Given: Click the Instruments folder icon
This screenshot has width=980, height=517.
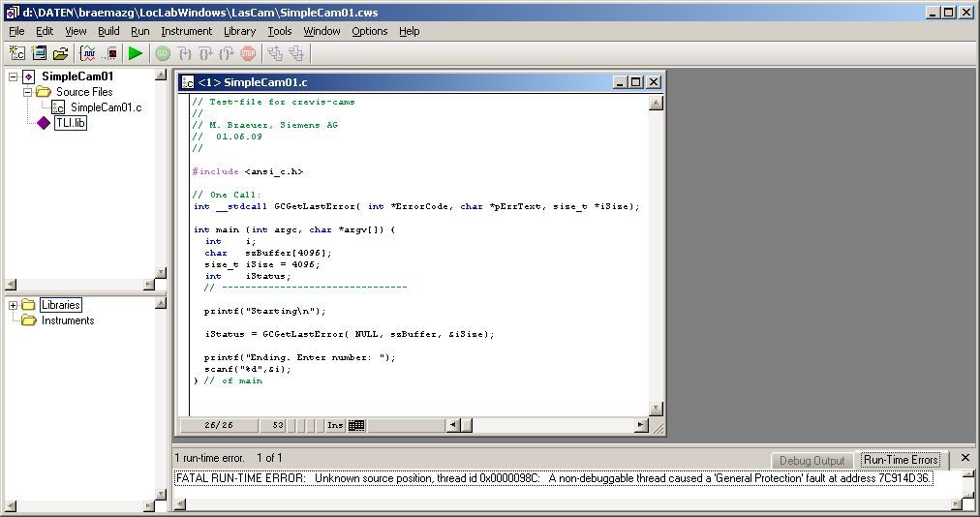Looking at the screenshot, I should point(28,320).
